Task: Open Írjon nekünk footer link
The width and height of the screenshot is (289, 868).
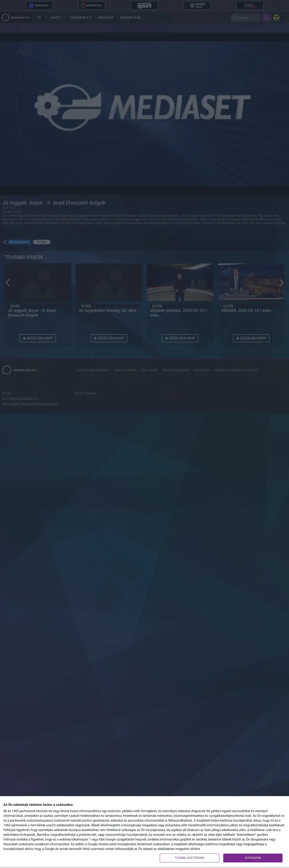Action: point(149,370)
